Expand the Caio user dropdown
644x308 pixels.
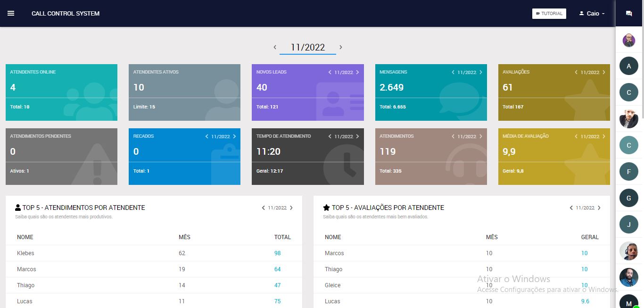[x=592, y=14]
